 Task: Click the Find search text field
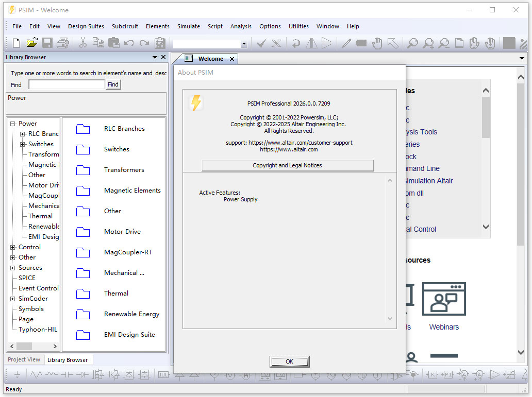tap(66, 84)
